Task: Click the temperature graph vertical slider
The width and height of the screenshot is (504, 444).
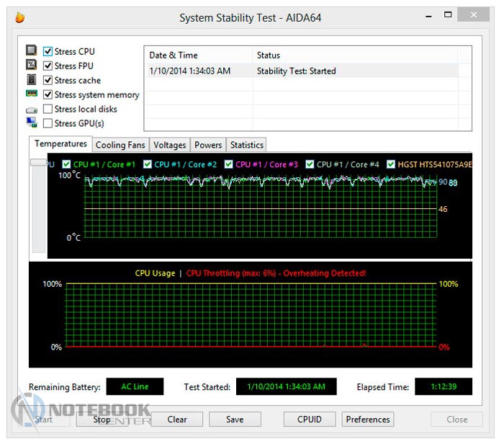Action: tap(38, 164)
